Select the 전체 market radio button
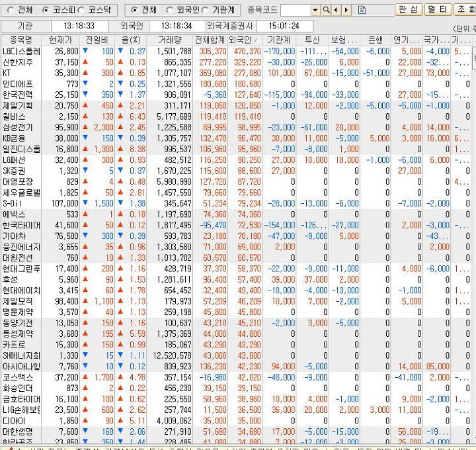 pyautogui.click(x=11, y=10)
